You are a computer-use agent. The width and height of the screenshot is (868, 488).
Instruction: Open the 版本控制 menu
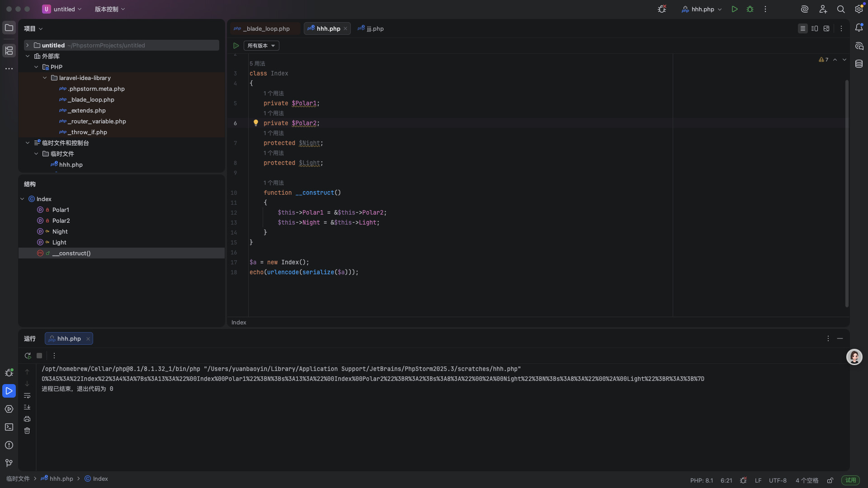coord(110,9)
